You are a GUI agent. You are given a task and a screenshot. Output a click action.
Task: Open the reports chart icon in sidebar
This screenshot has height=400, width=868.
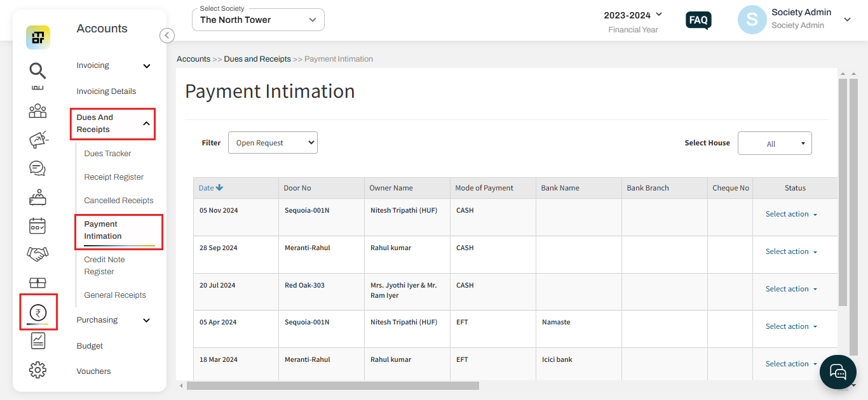37,341
